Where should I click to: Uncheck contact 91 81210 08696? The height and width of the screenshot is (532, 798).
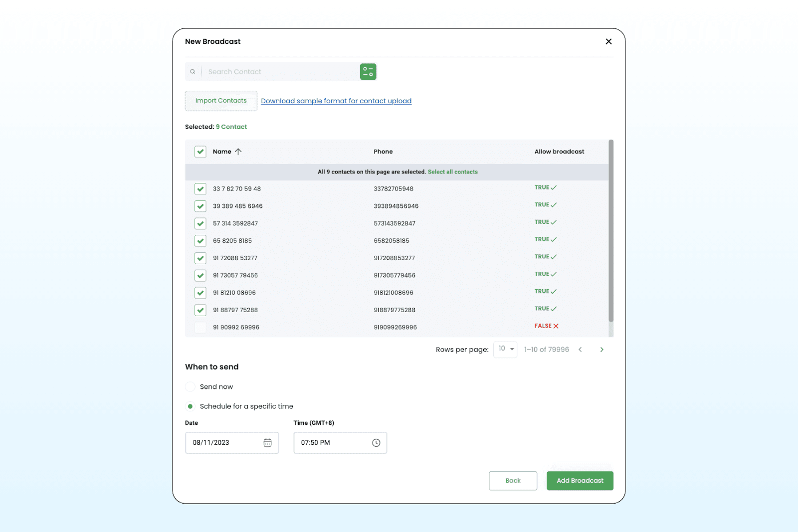click(x=200, y=293)
